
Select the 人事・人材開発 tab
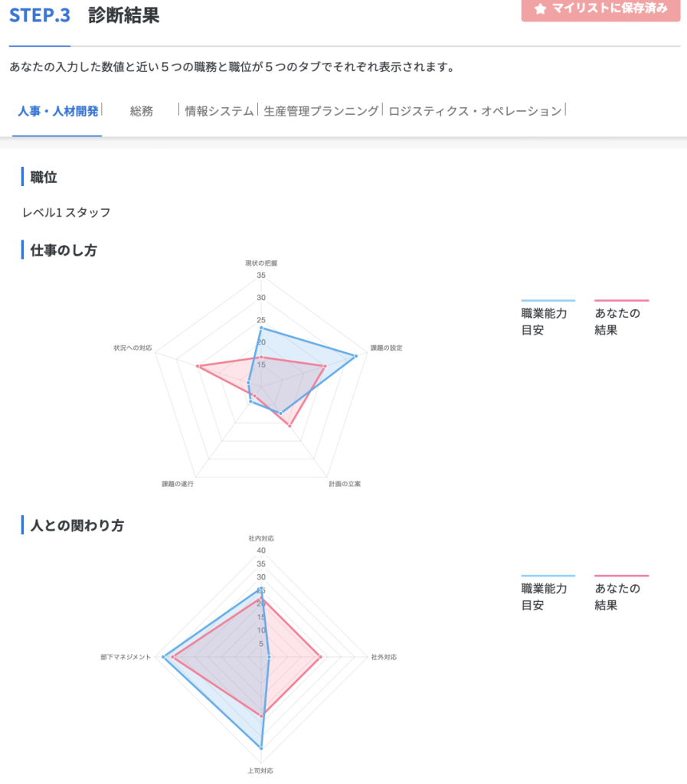[x=58, y=111]
